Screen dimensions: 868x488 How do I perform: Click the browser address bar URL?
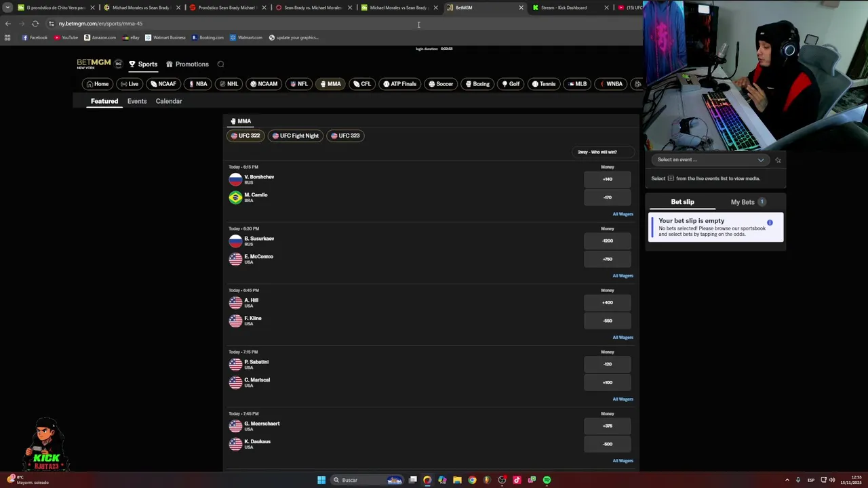click(x=100, y=24)
